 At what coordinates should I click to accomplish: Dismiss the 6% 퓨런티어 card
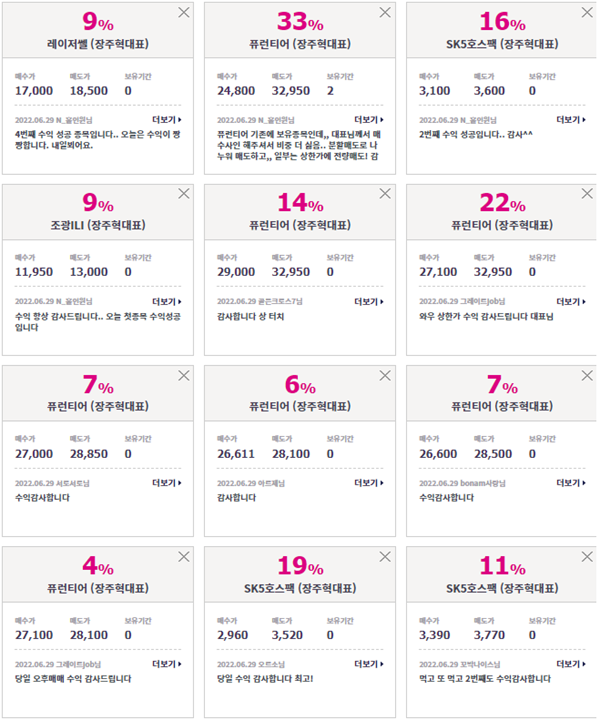coord(385,376)
